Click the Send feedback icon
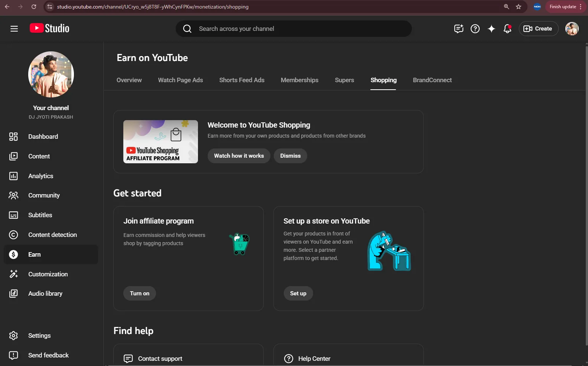Viewport: 588px width, 366px height. 13,355
